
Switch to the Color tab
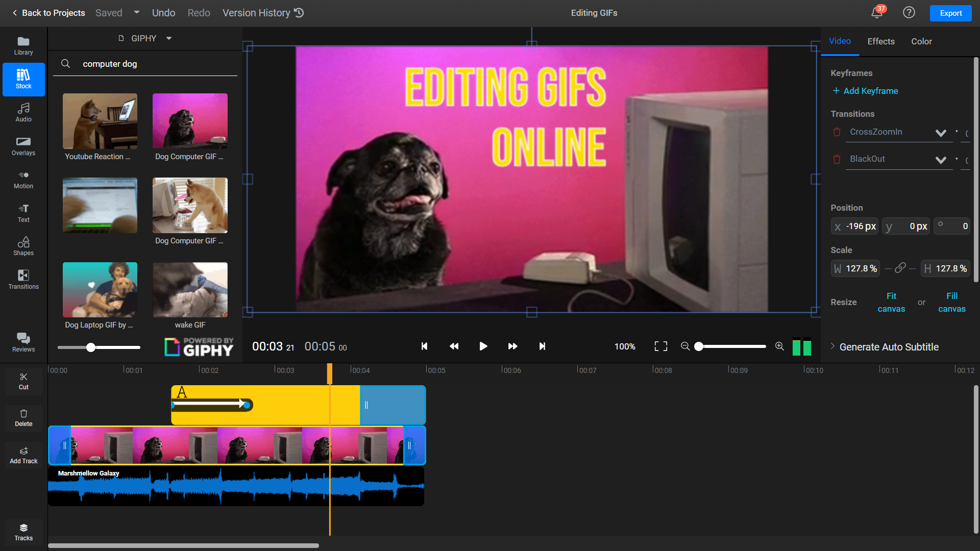[921, 41]
